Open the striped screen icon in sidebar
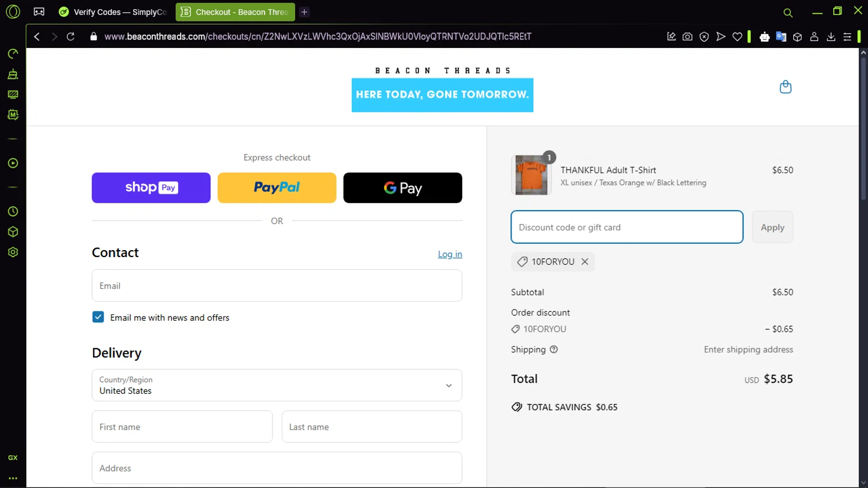This screenshot has width=868, height=488. 13,94
